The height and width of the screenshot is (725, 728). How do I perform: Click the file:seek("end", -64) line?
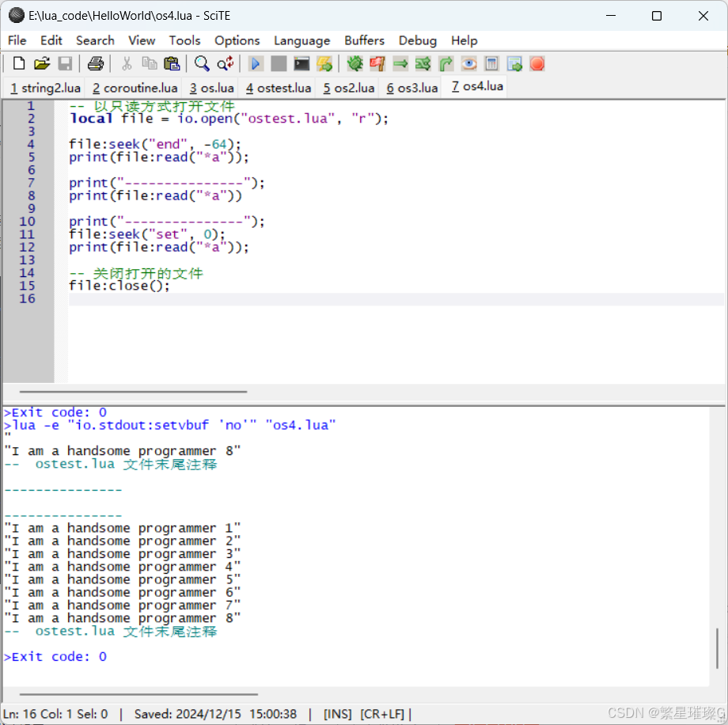(154, 144)
